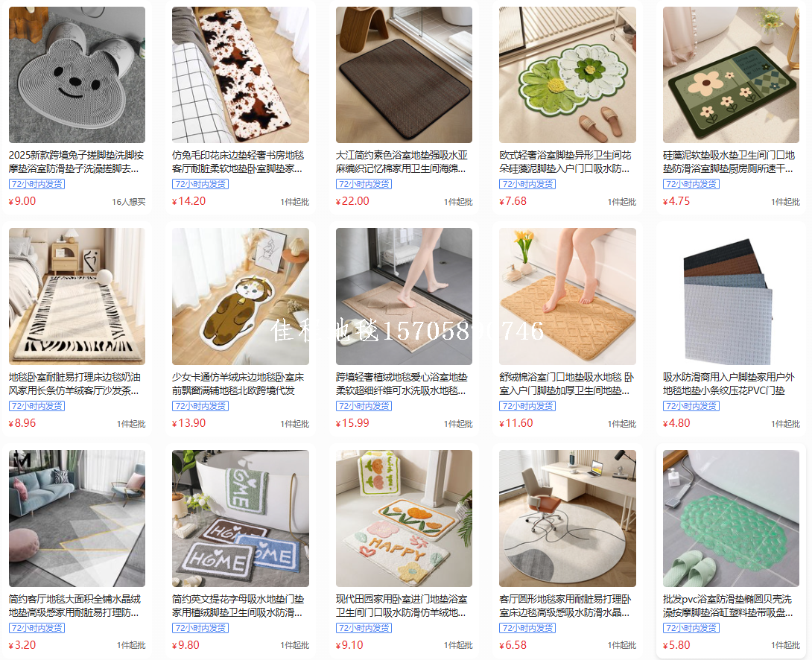This screenshot has width=812, height=660.
Task: Open the HAPPY floral bath mat image
Action: pyautogui.click(x=404, y=518)
